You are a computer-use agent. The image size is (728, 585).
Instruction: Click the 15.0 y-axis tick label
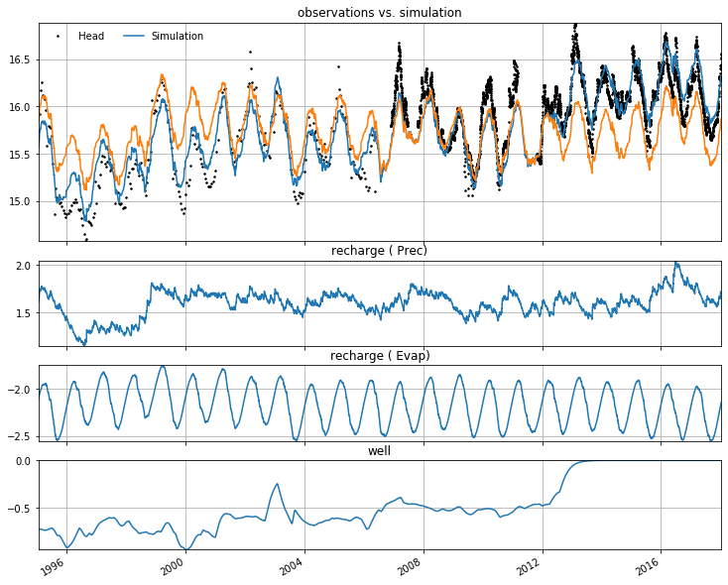19,202
